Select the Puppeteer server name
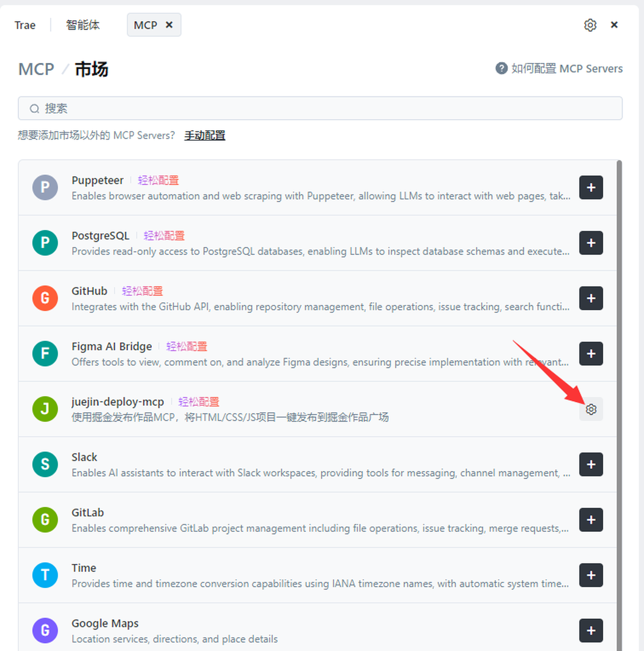This screenshot has height=651, width=644. coord(97,180)
